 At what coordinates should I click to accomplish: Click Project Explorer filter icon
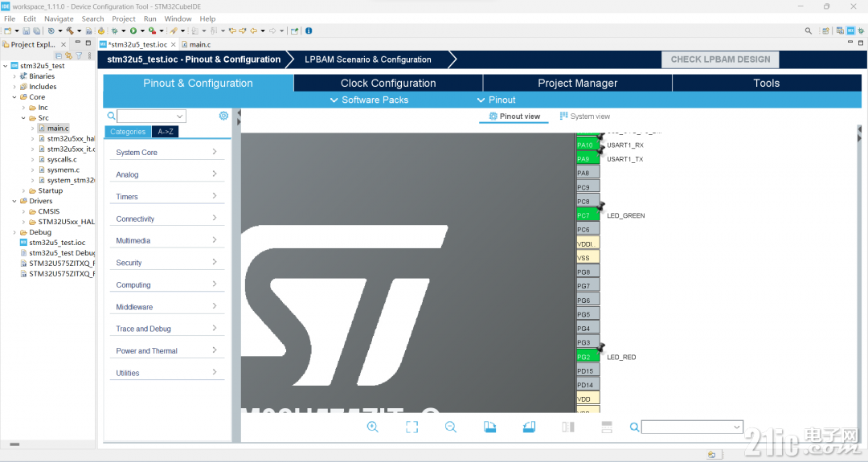coord(79,56)
